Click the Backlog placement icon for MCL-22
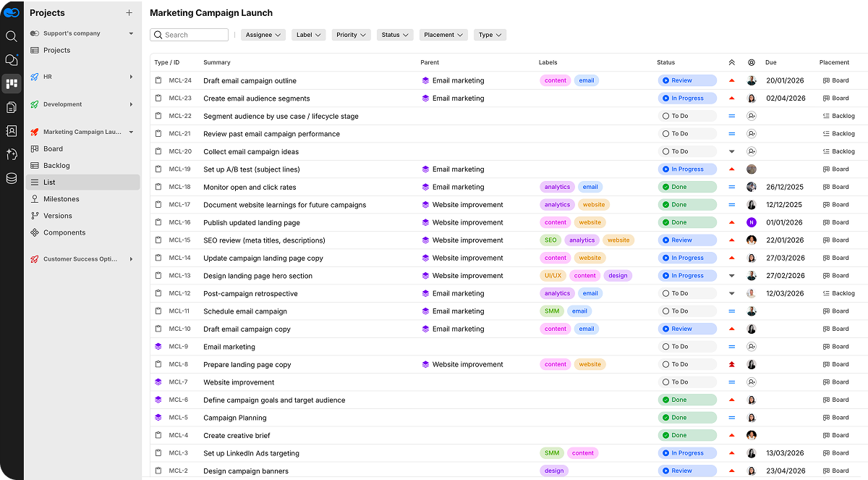 coord(826,116)
